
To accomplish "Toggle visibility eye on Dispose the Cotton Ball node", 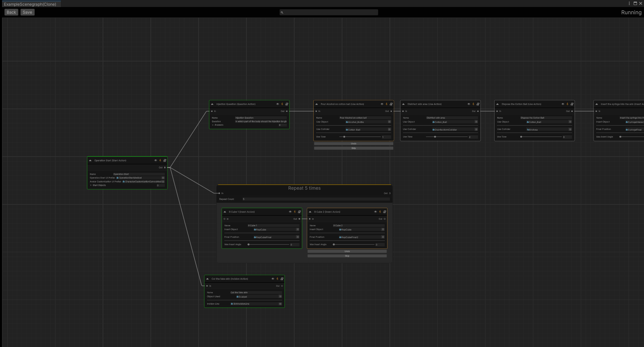I will [563, 104].
